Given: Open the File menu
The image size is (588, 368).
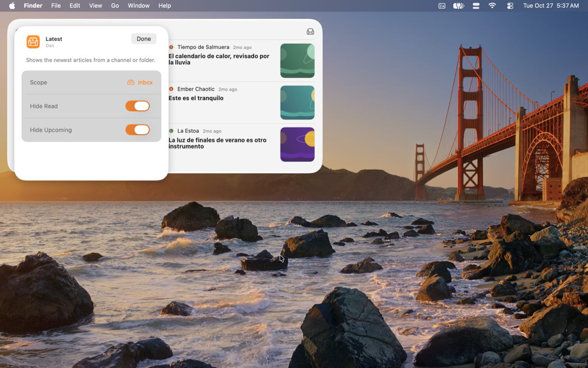Looking at the screenshot, I should pyautogui.click(x=56, y=6).
